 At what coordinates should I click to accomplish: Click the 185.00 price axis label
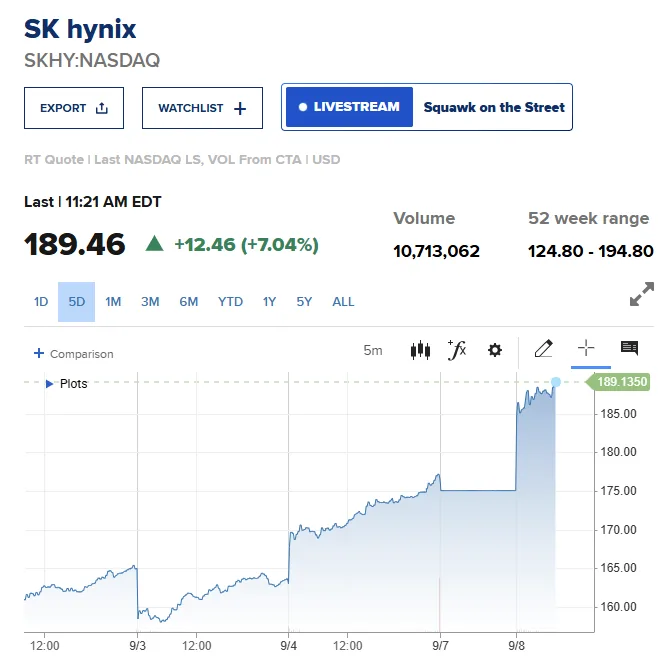(x=618, y=414)
